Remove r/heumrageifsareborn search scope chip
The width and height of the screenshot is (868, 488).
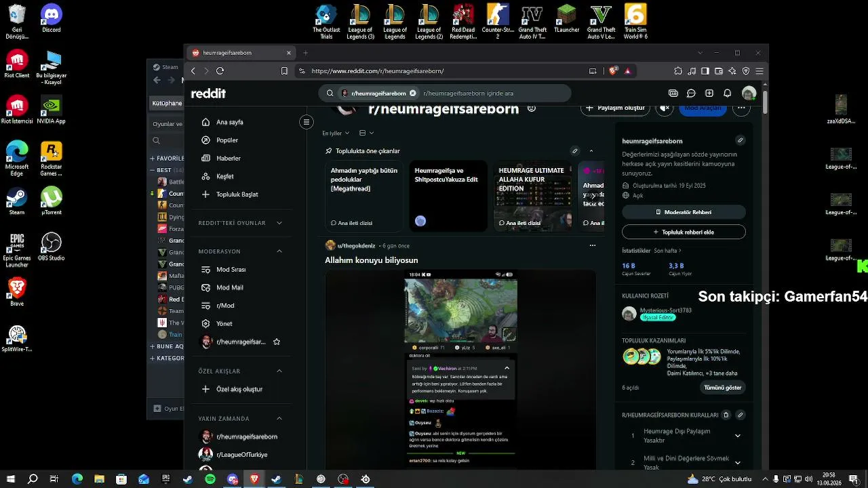click(x=412, y=94)
